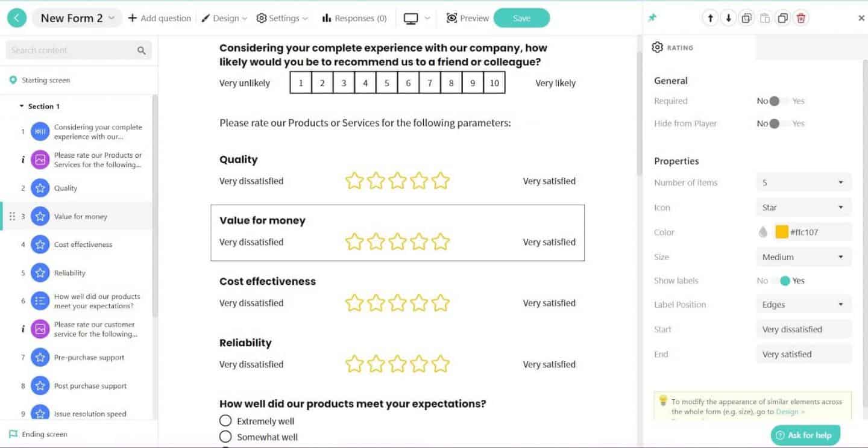Click the move question down arrow
Viewport: 868px width, 448px height.
[729, 18]
